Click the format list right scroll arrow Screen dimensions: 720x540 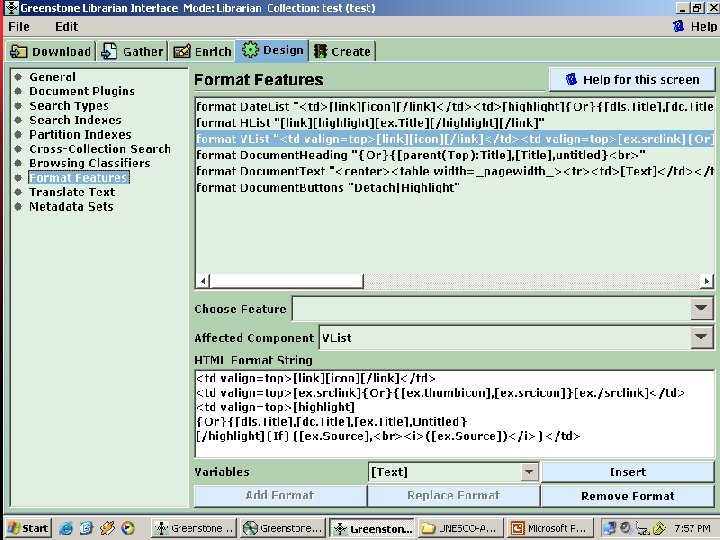[707, 281]
